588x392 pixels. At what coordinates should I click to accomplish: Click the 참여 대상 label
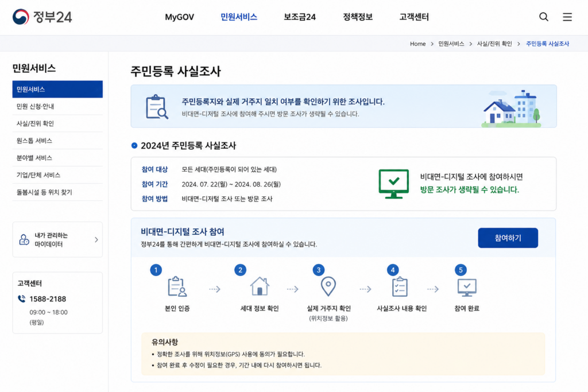[x=154, y=169]
